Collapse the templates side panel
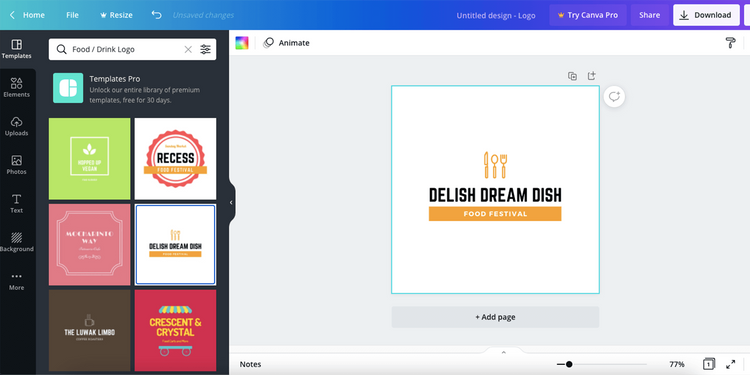The width and height of the screenshot is (750, 375). [231, 202]
